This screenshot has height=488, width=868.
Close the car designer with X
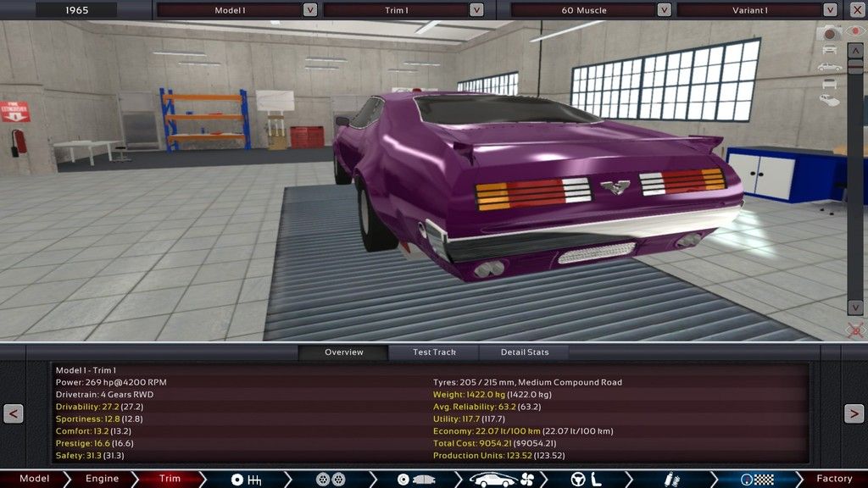pyautogui.click(x=856, y=10)
